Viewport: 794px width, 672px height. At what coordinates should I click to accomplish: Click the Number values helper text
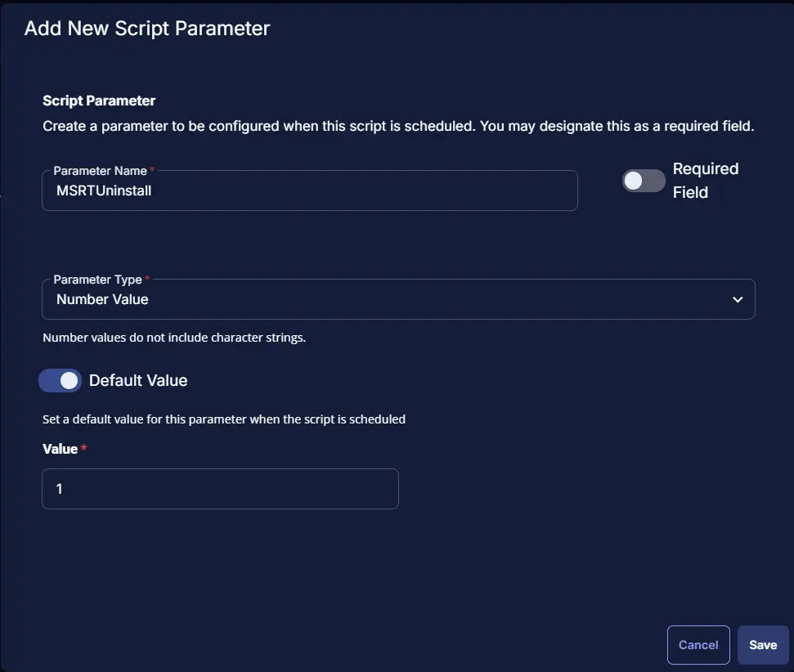point(174,338)
